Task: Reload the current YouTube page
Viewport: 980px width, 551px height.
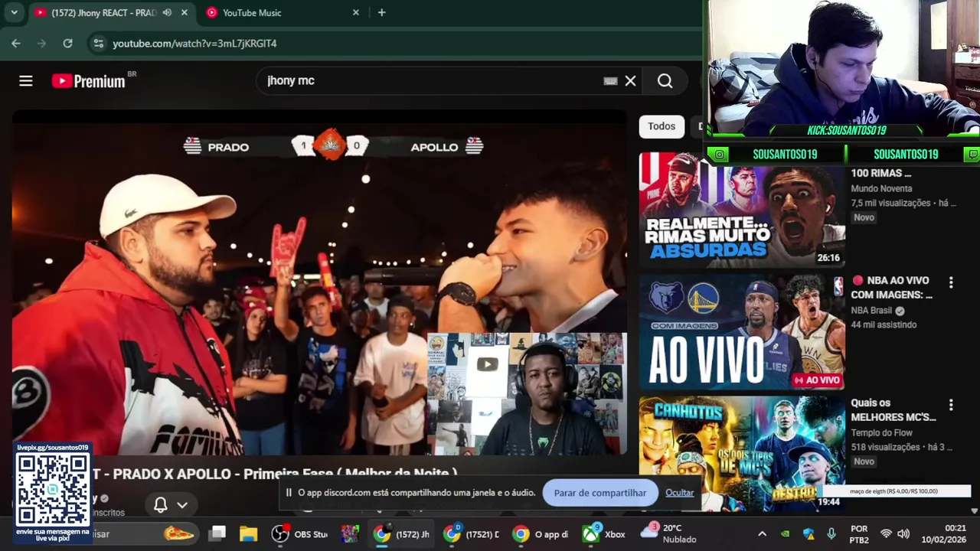Action: pos(67,44)
